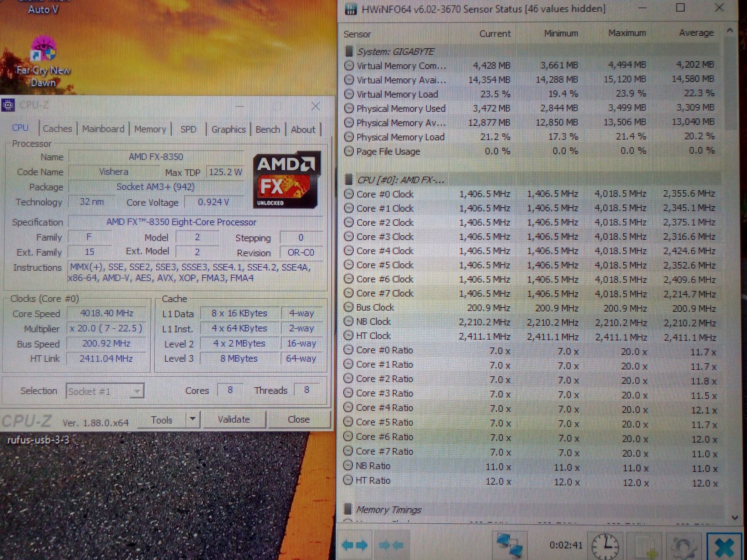Click the Multiplier value x 20.0 field
This screenshot has width=747, height=560.
click(107, 329)
